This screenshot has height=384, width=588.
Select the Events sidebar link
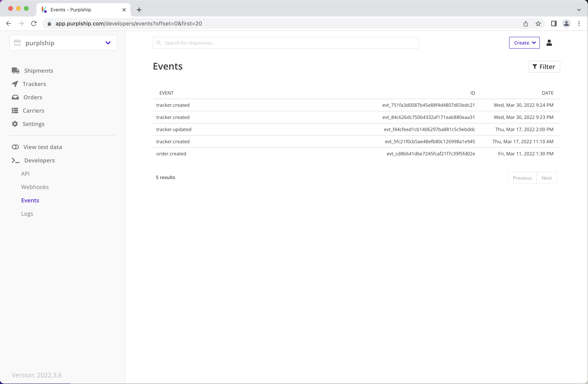click(x=30, y=200)
